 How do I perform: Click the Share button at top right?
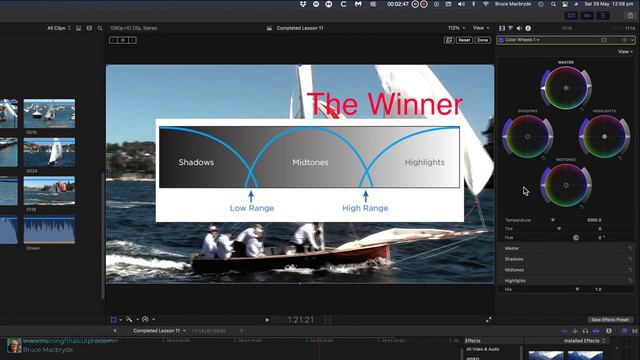tap(630, 16)
